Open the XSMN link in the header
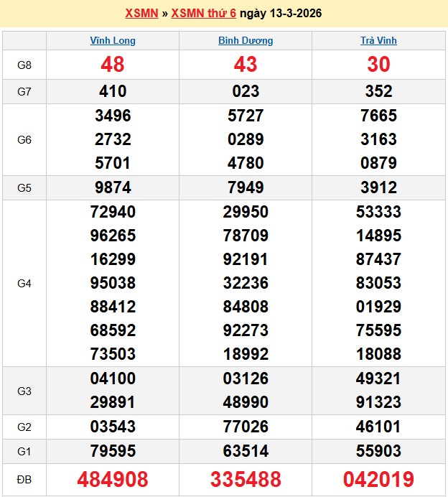Image resolution: width=448 pixels, height=497 pixels. [141, 14]
